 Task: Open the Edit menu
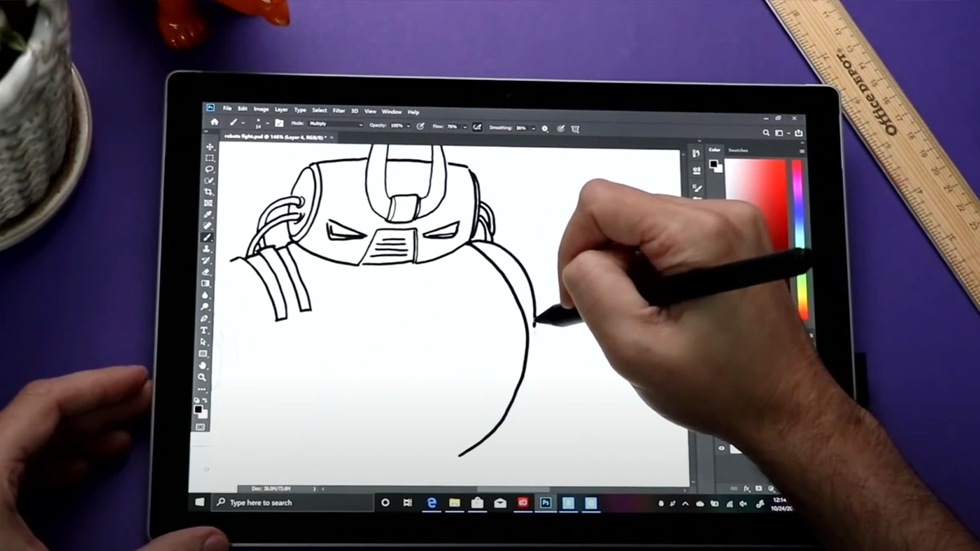click(x=243, y=109)
